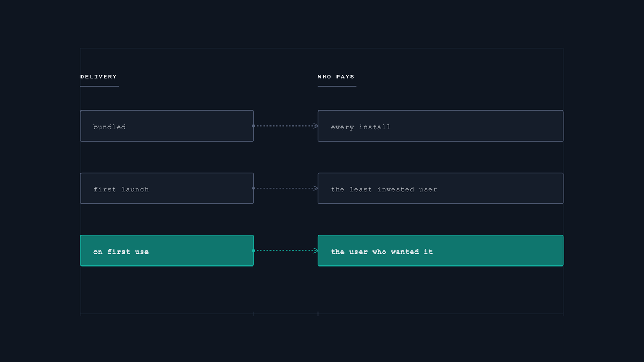The width and height of the screenshot is (644, 362).
Task: Click the arrowhead pointing to every install
Action: pos(316,126)
